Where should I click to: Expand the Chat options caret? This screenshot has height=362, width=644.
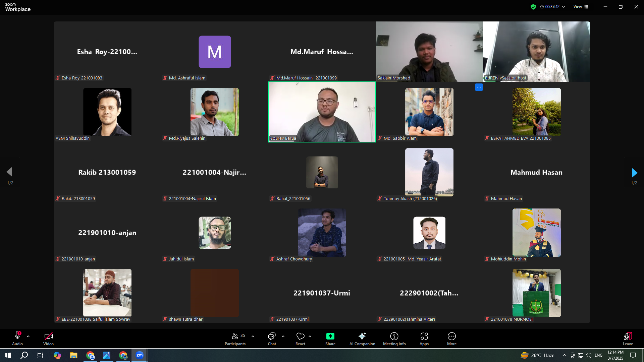pyautogui.click(x=283, y=336)
